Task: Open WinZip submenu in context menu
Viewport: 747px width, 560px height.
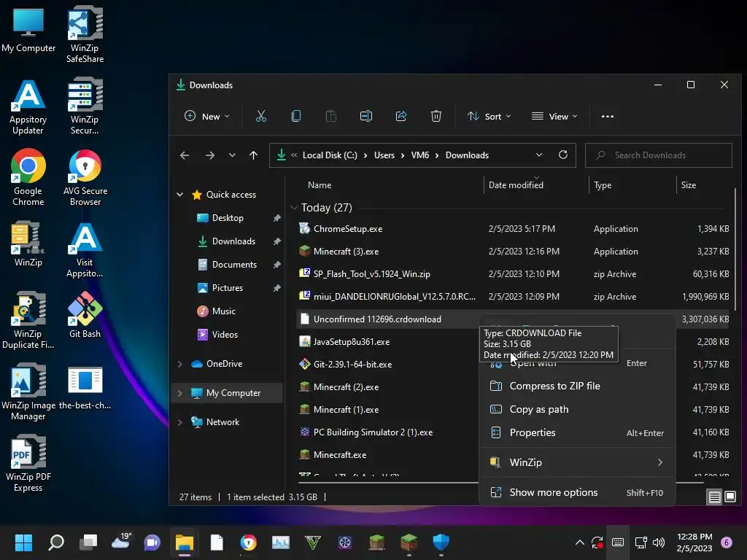Action: (577, 462)
